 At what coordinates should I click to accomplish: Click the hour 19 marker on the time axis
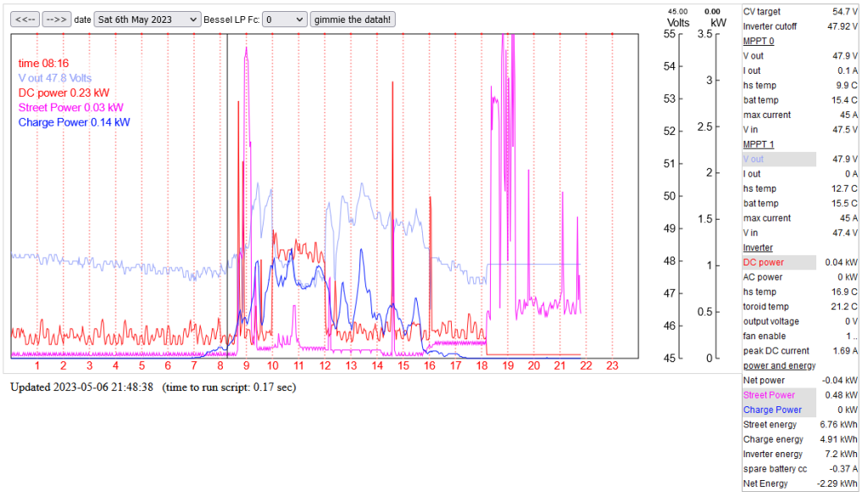coord(508,366)
